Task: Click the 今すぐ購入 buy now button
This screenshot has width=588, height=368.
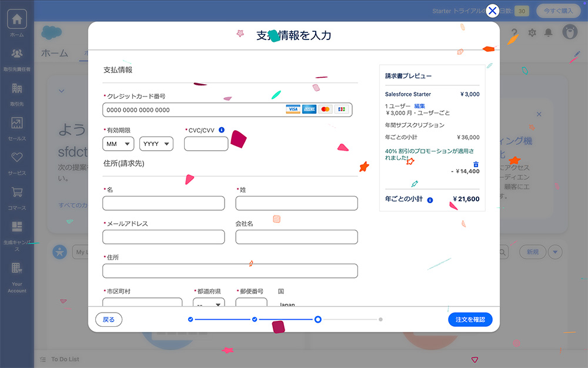Action: tap(559, 11)
